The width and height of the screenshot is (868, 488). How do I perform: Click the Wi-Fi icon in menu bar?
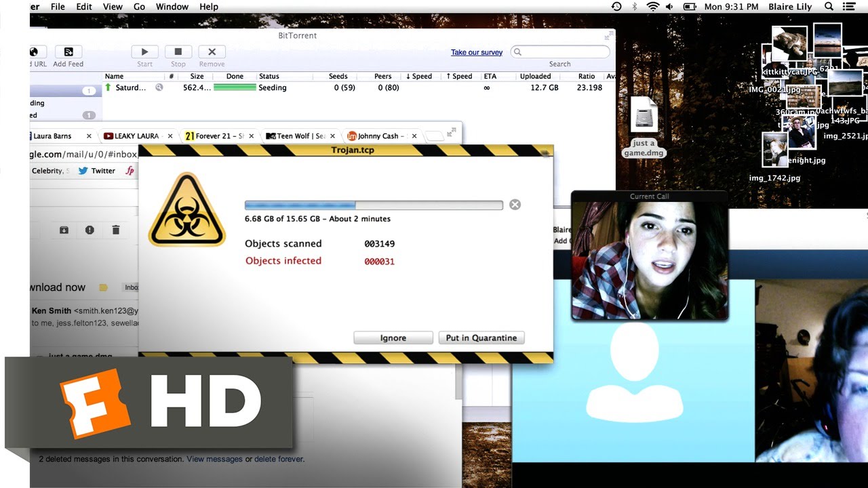(x=653, y=6)
